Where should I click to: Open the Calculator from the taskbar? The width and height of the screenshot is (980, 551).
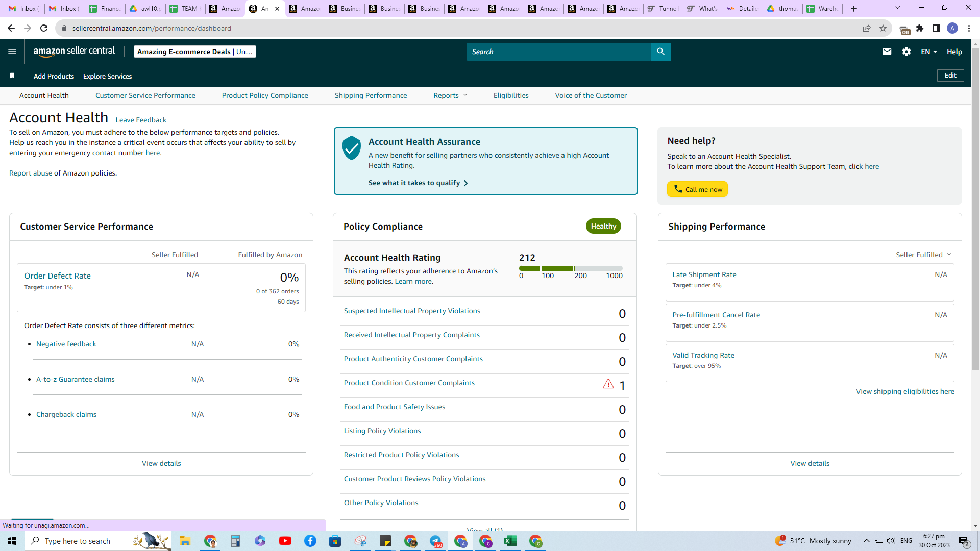235,541
